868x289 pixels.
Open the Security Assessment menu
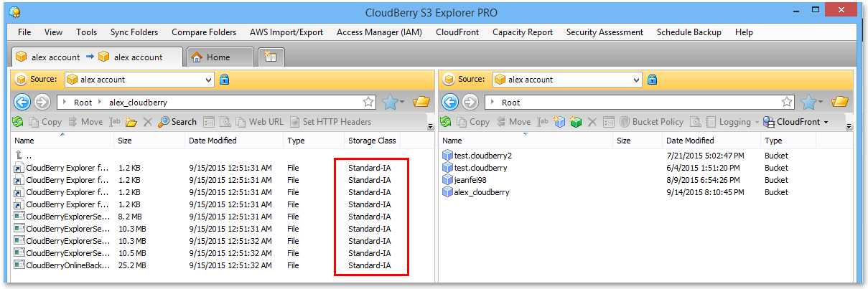click(605, 32)
